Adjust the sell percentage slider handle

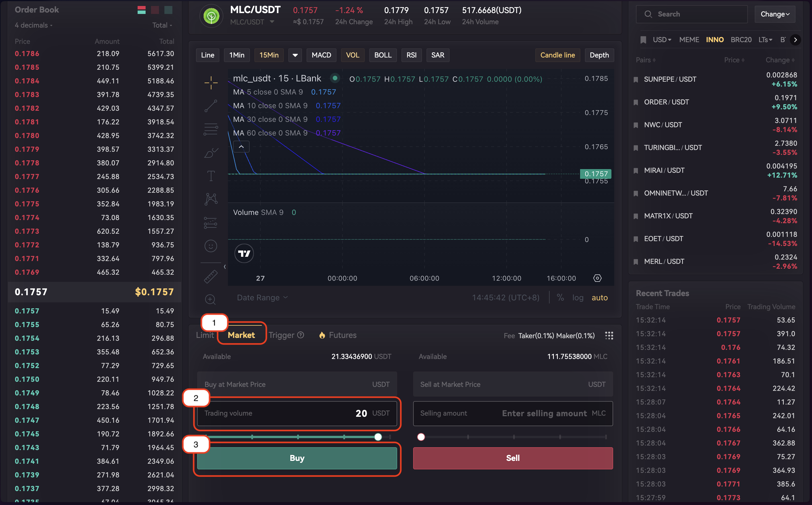pyautogui.click(x=421, y=437)
